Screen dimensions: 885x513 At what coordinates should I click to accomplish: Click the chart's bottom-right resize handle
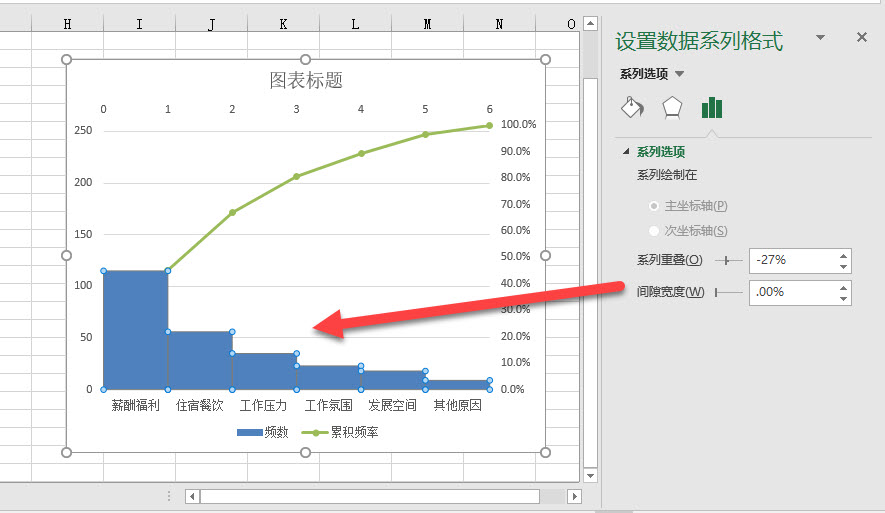(545, 452)
